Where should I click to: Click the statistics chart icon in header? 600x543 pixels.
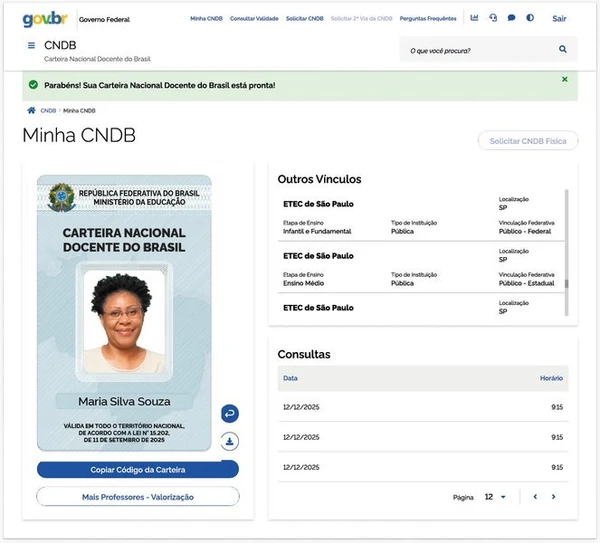click(x=474, y=18)
